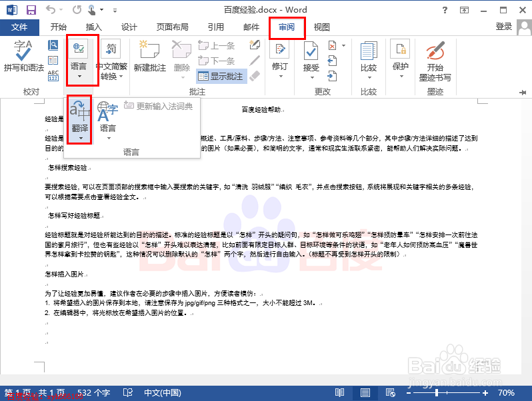Click the Undo arrow icon

(x=51, y=10)
